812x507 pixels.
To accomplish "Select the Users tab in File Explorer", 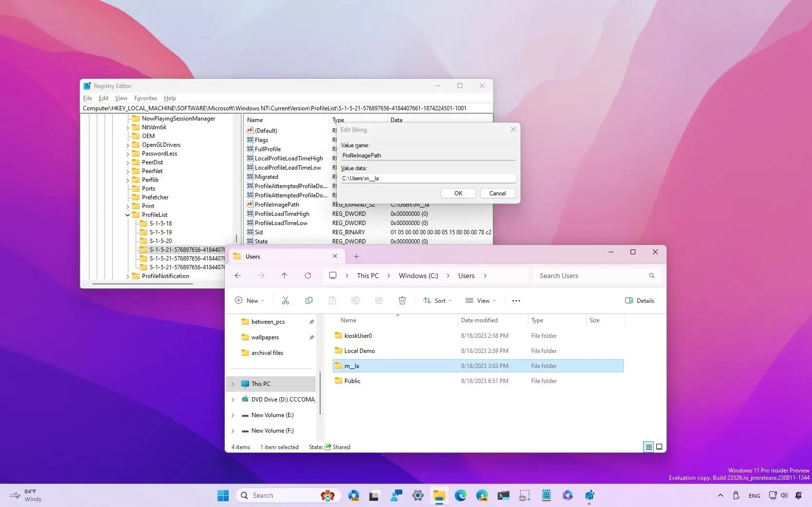I will pyautogui.click(x=253, y=256).
